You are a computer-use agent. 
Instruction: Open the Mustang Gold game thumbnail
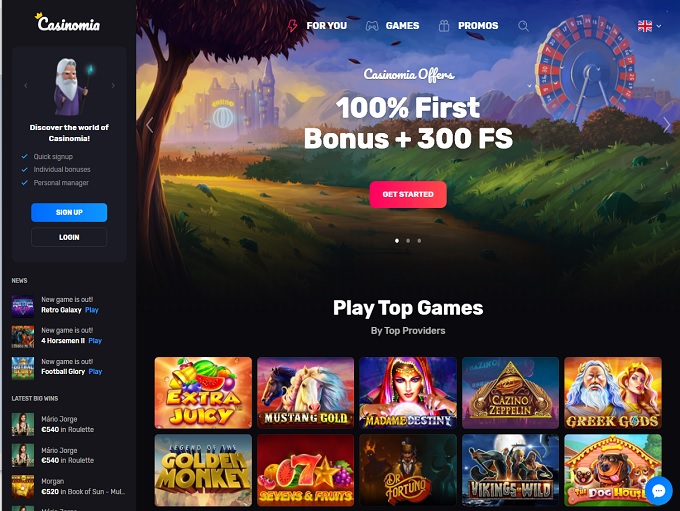(306, 393)
